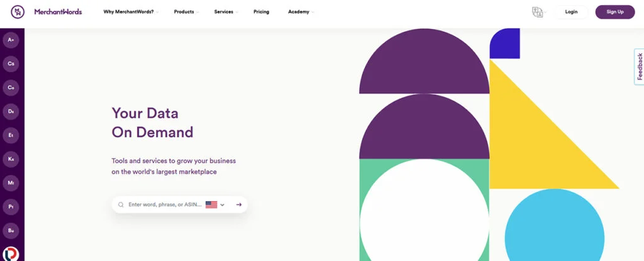Submit search with the arrow icon
Viewport: 644px width, 261px height.
(x=239, y=204)
